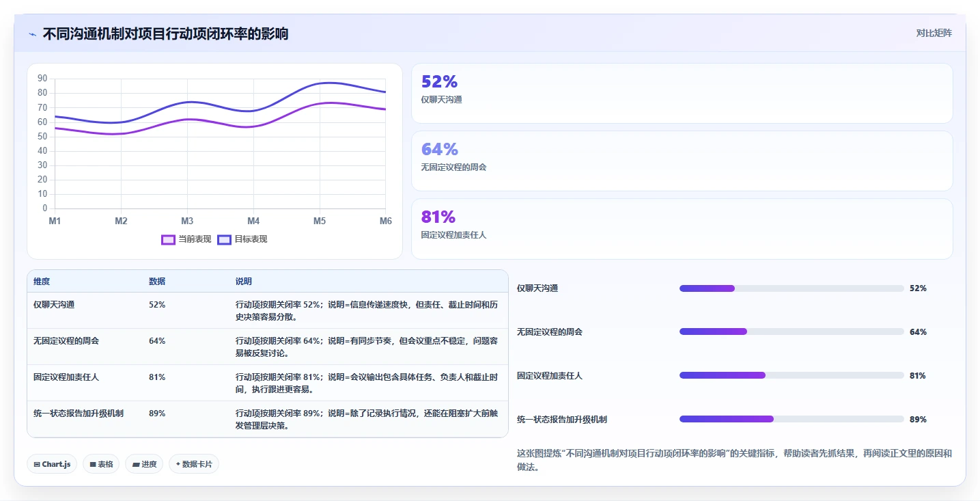Select table cell 固定议程加责任人
This screenshot has height=501, width=980.
(x=66, y=377)
